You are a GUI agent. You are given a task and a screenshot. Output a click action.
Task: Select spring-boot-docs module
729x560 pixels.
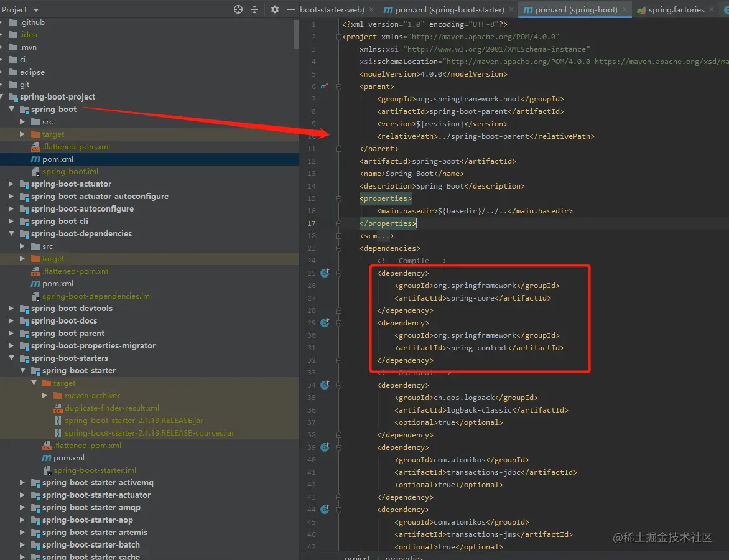tap(63, 321)
